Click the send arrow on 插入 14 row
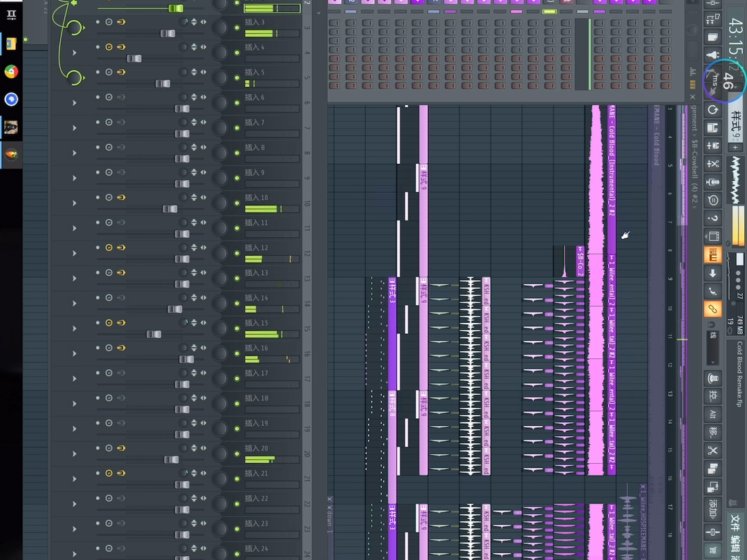Screen dimensions: 747x560 point(74,304)
